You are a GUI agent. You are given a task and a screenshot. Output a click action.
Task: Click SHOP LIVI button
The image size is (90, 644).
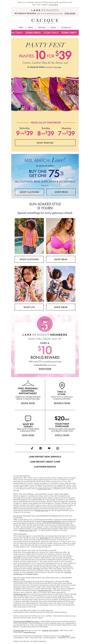click(x=29, y=307)
